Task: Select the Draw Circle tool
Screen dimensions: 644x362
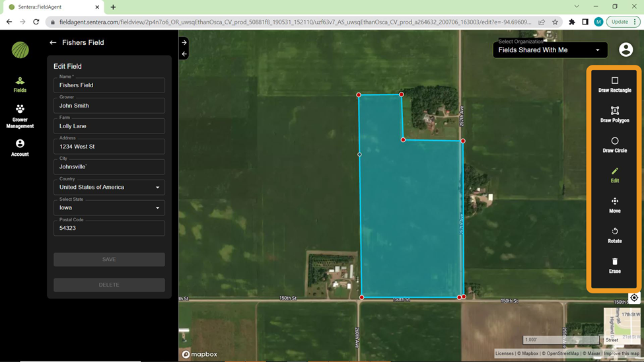Action: click(614, 145)
